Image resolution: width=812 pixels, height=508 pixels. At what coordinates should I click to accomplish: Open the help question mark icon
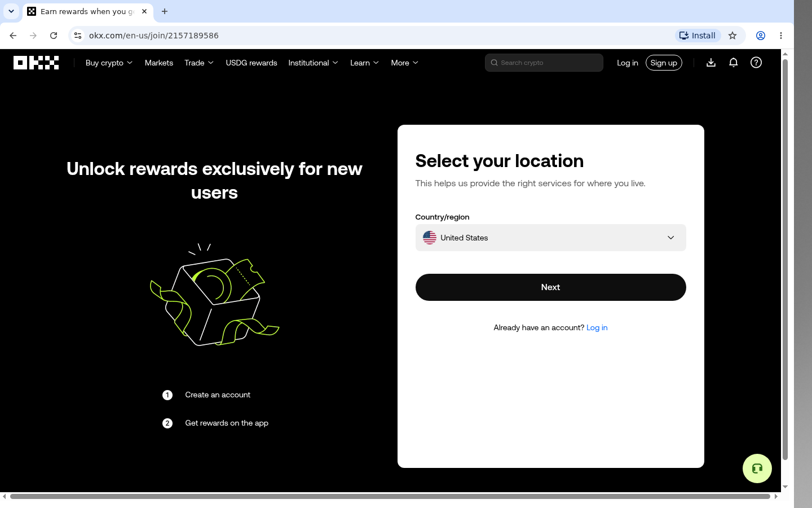pos(756,63)
